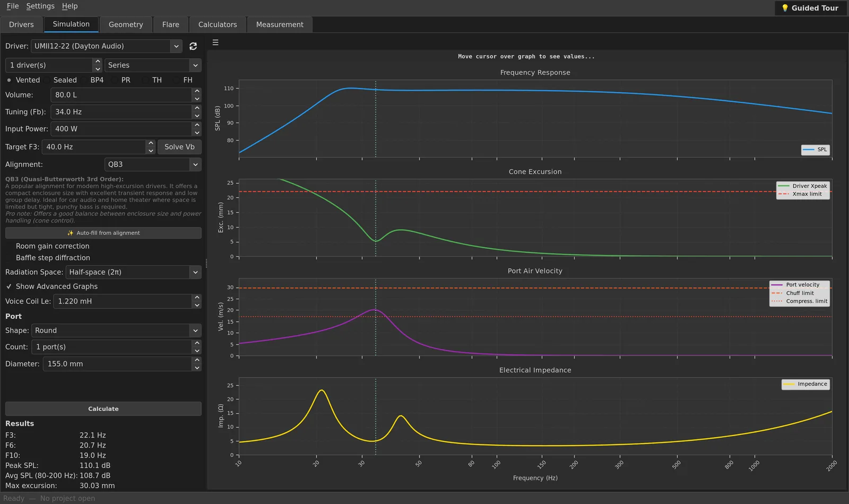Increase the number of drivers with the up arrow
This screenshot has width=849, height=504.
coord(97,62)
